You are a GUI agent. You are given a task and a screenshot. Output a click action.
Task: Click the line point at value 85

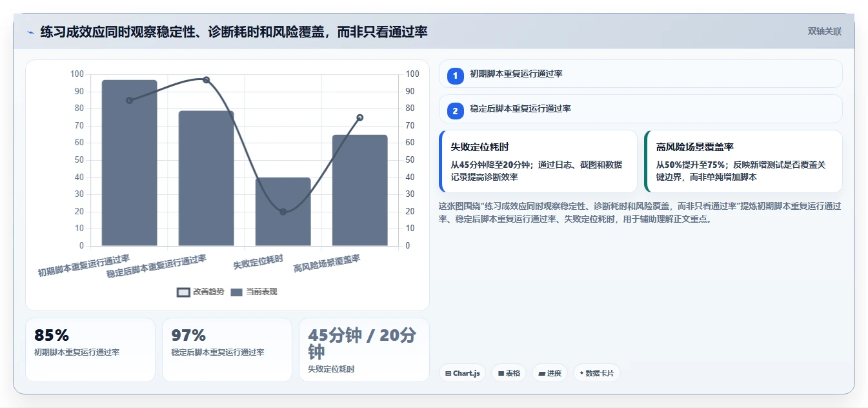pyautogui.click(x=129, y=100)
